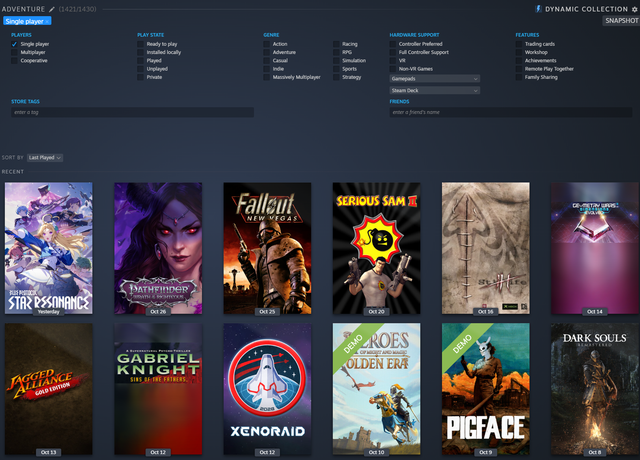Open the Xenoraid game tile

(x=267, y=388)
